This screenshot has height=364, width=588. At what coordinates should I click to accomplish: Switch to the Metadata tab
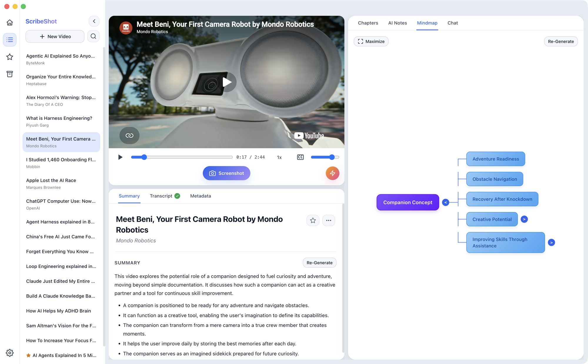[201, 196]
